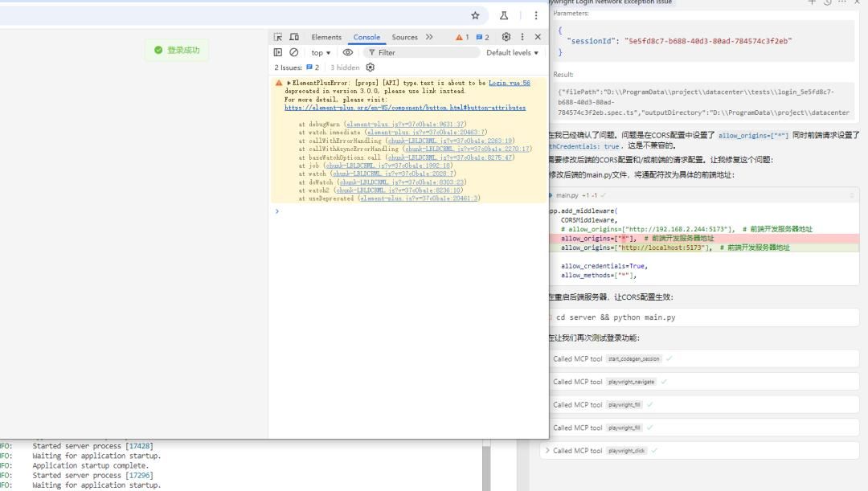The height and width of the screenshot is (491, 868).
Task: Show the 3 hidden console messages
Action: [344, 68]
